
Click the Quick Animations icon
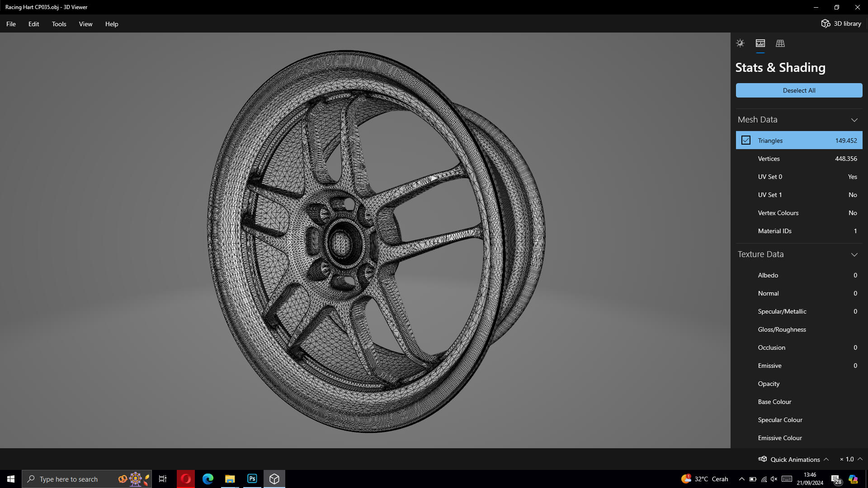pos(763,459)
